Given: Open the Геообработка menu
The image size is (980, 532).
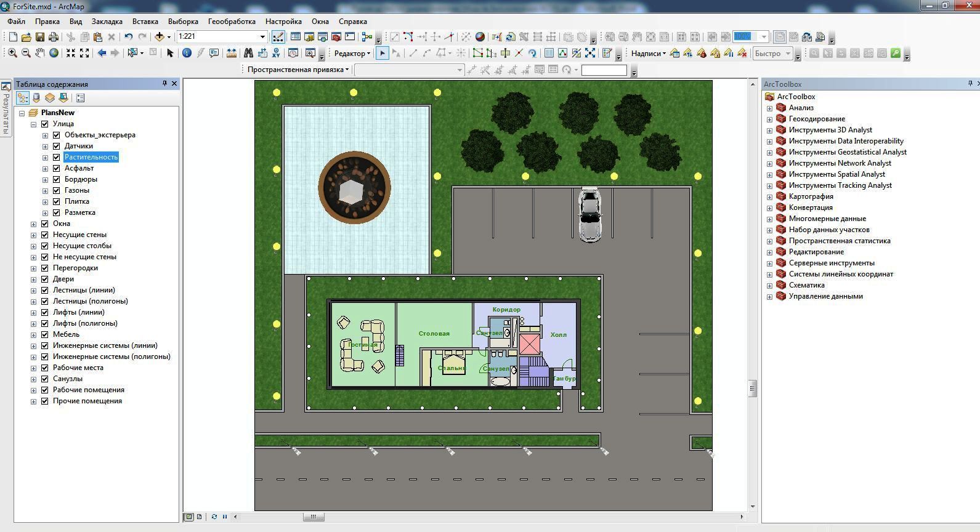Looking at the screenshot, I should [232, 22].
